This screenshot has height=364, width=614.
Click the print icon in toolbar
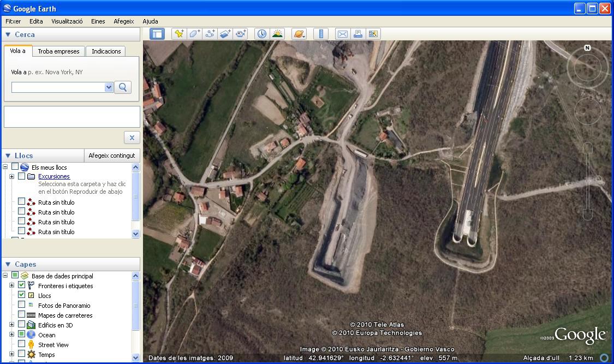[358, 34]
